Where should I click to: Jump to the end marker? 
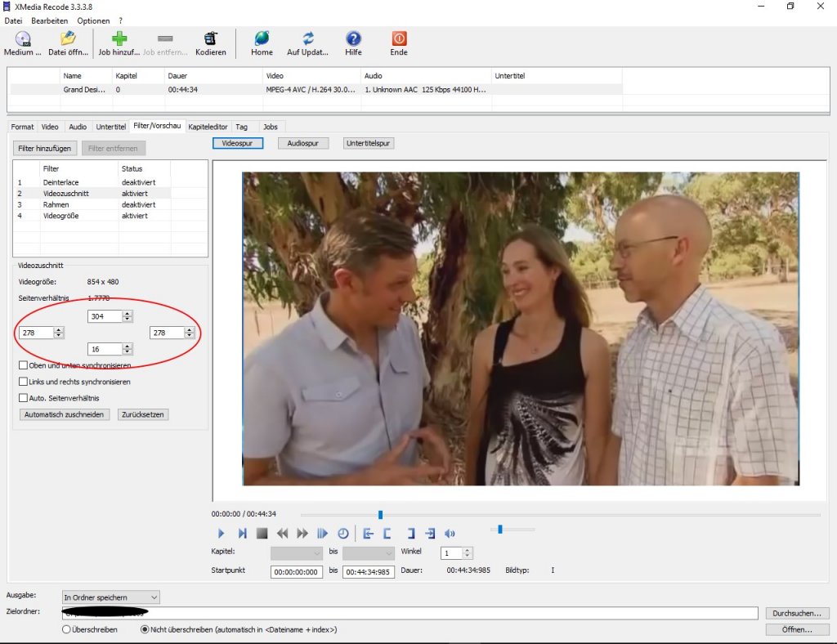click(x=430, y=533)
